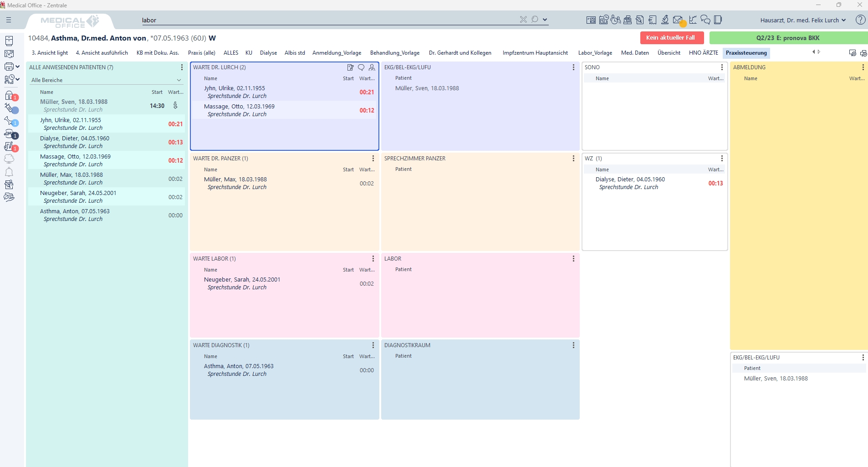The width and height of the screenshot is (868, 467).
Task: Open the Hausarzt Dr. med. Felix Lurch dropdown
Action: (803, 20)
